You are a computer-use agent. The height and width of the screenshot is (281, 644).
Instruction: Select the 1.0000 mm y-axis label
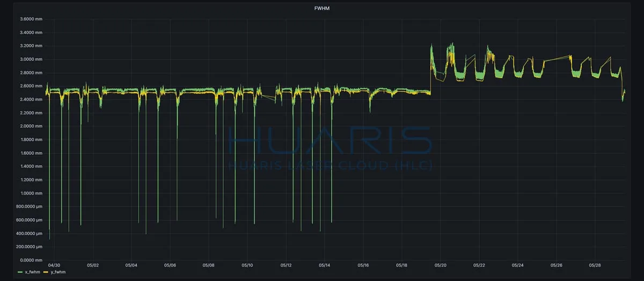(31, 193)
